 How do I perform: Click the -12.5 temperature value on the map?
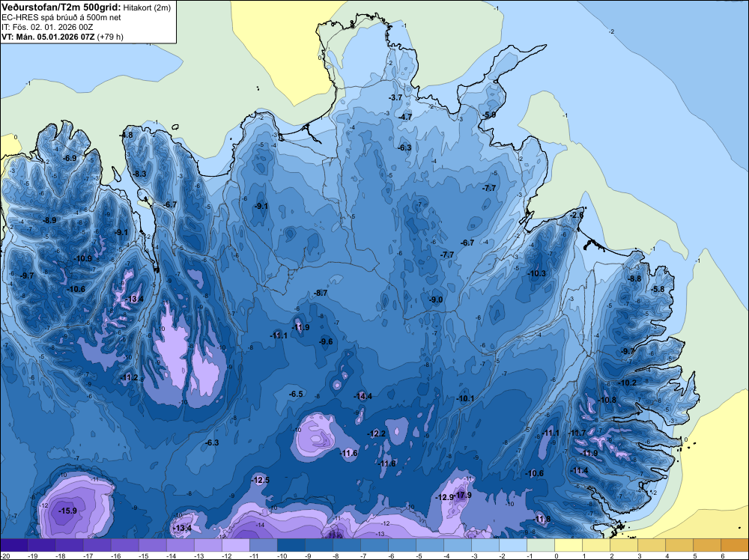tap(261, 480)
